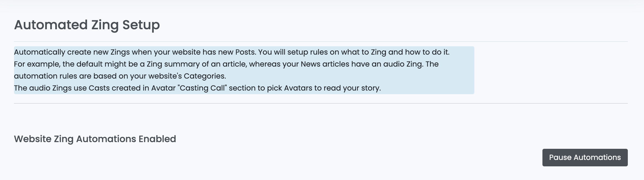Click the word 'Setup' in the page title
Viewport: 644px width, 180px height.
[141, 25]
